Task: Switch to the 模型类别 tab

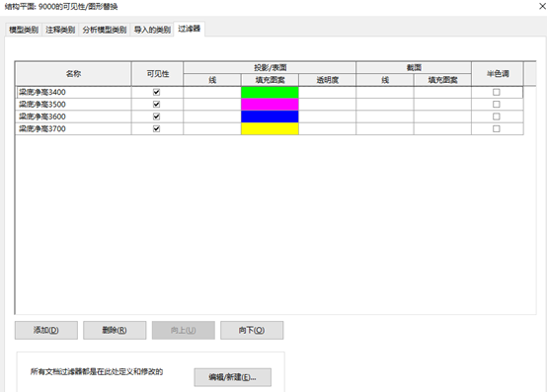Action: click(24, 30)
